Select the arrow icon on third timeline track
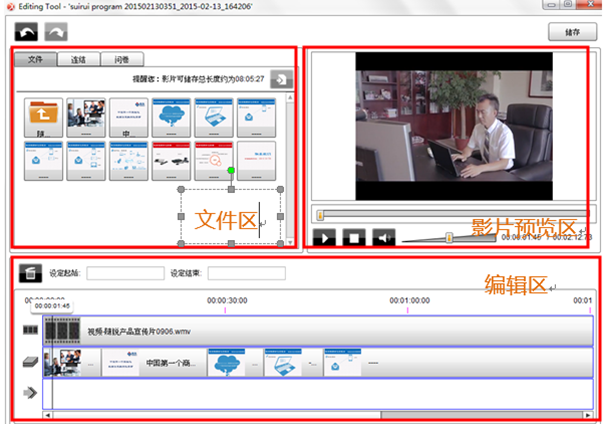The height and width of the screenshot is (424, 604). 31,393
